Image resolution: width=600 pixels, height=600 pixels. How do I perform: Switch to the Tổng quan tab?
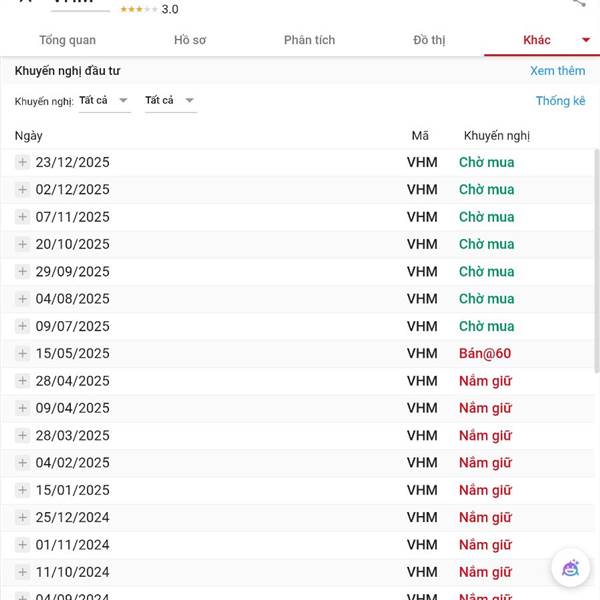tap(67, 40)
